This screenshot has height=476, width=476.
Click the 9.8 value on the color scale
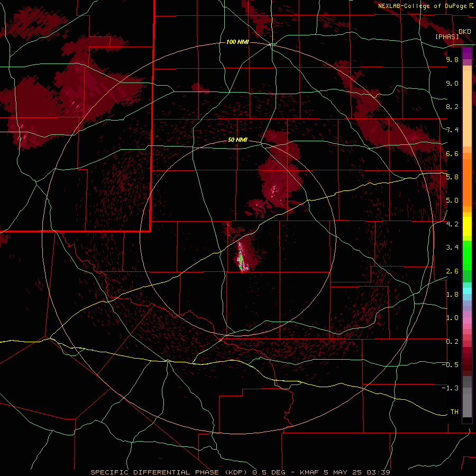452,59
